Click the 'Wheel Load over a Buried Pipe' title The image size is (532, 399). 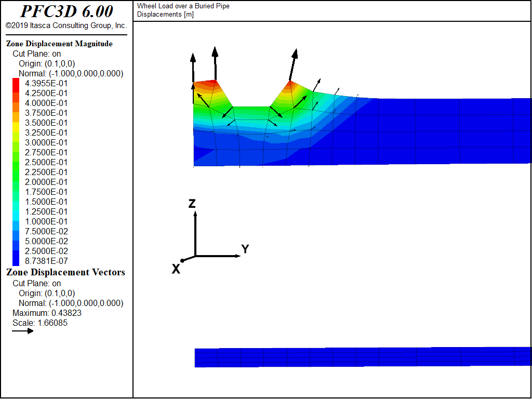tap(183, 6)
